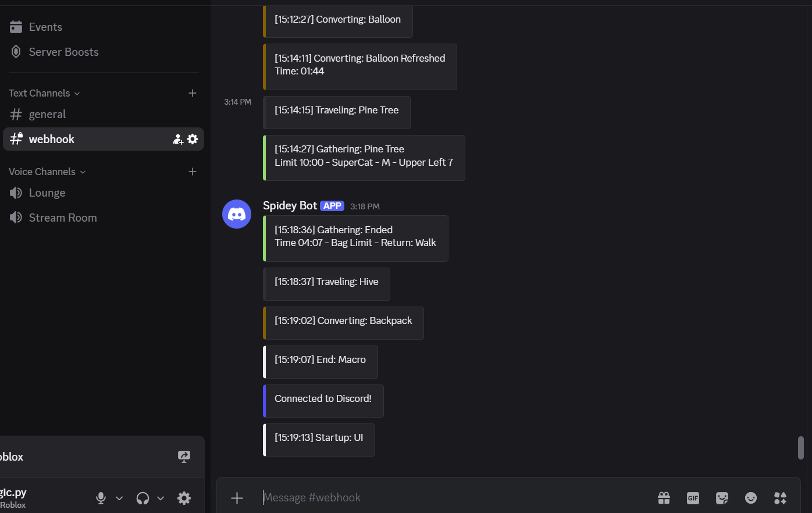Switch to the general channel
This screenshot has width=812, height=513.
click(x=47, y=115)
